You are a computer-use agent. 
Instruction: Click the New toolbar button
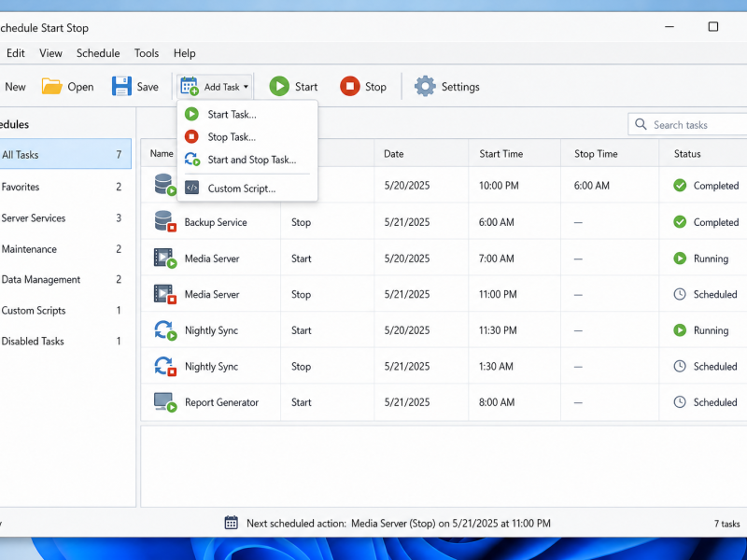coord(15,87)
